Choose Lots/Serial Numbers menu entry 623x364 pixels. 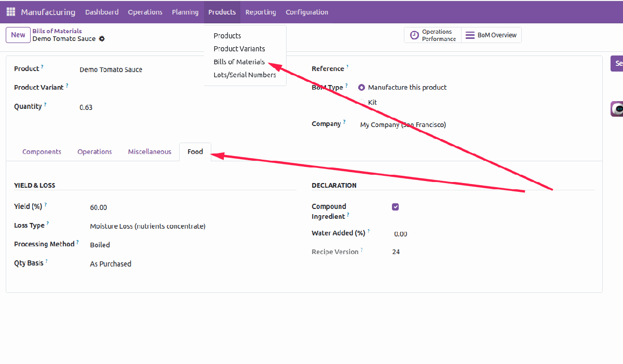245,75
